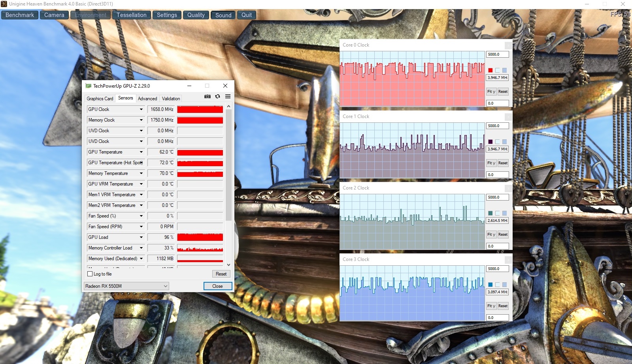
Task: Click the dark purple color swatch on Core 1
Action: [x=491, y=142]
